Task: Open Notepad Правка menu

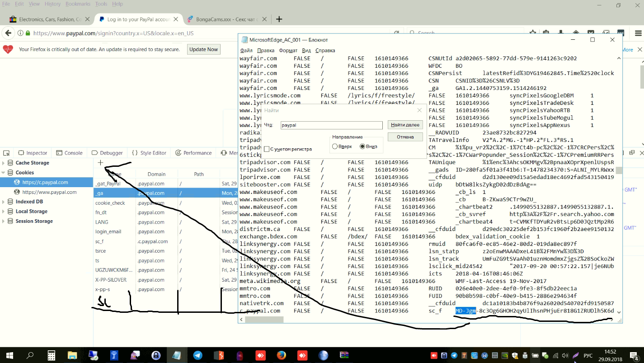Action: pyautogui.click(x=266, y=51)
